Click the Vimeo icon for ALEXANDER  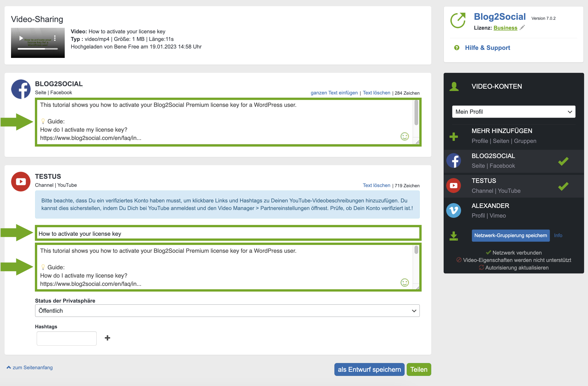tap(454, 210)
